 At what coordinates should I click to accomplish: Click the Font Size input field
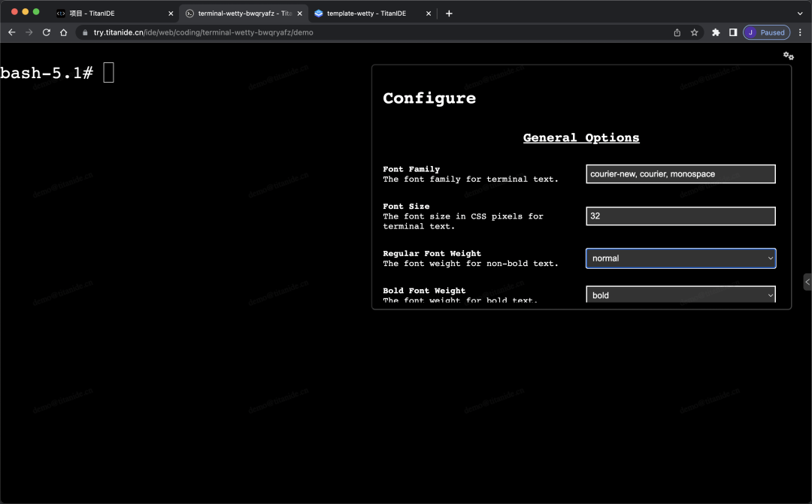(680, 216)
